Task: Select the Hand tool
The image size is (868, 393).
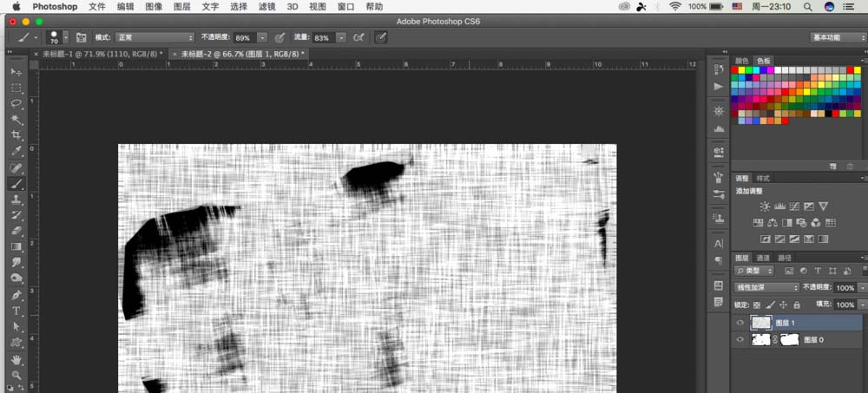Action: tap(16, 359)
